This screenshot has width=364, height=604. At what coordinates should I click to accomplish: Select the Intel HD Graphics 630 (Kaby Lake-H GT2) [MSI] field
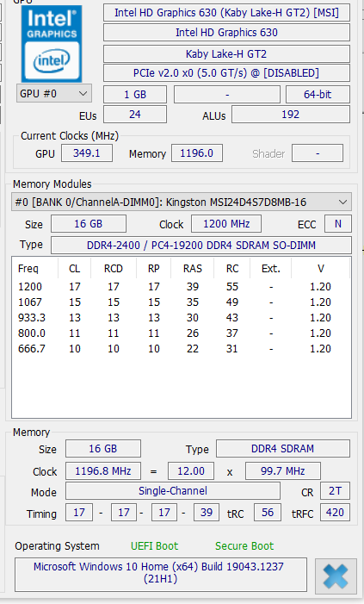click(x=226, y=13)
